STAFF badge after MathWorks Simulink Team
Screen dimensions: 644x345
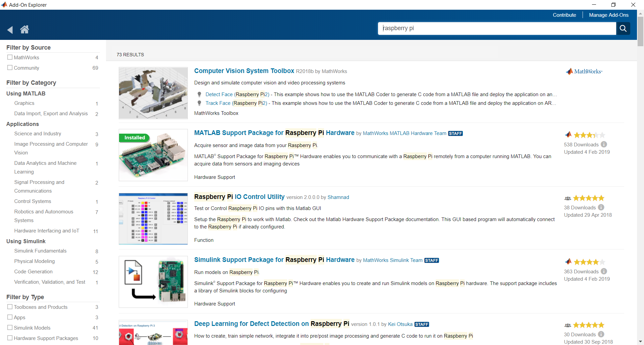coord(432,260)
